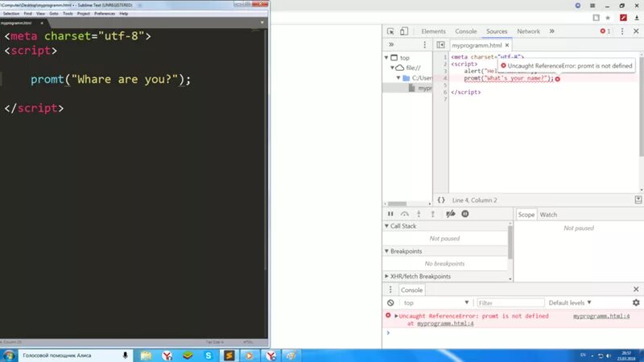Collapse the top frame tree node

(x=386, y=57)
